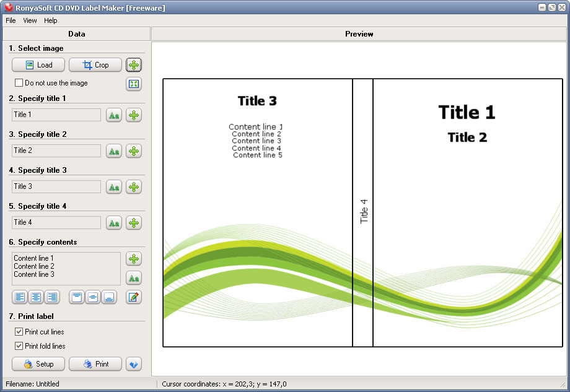Click the Load image button
Screen dimensions: 570x392
click(38, 65)
